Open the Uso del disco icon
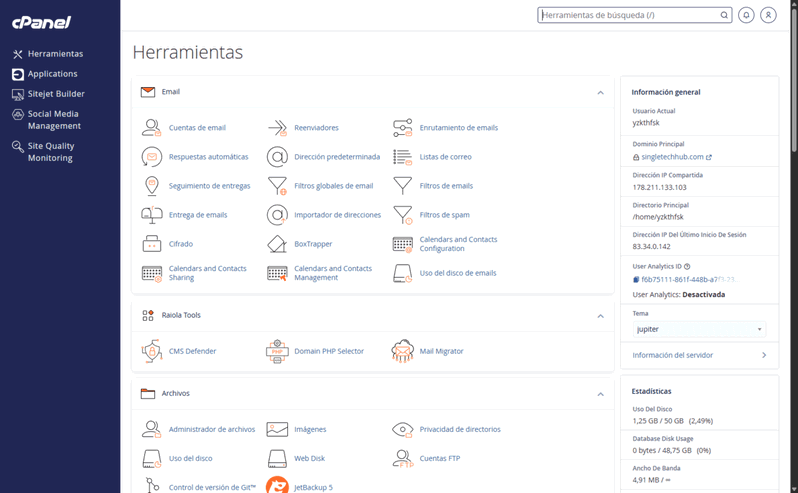The width and height of the screenshot is (798, 493). pyautogui.click(x=152, y=458)
